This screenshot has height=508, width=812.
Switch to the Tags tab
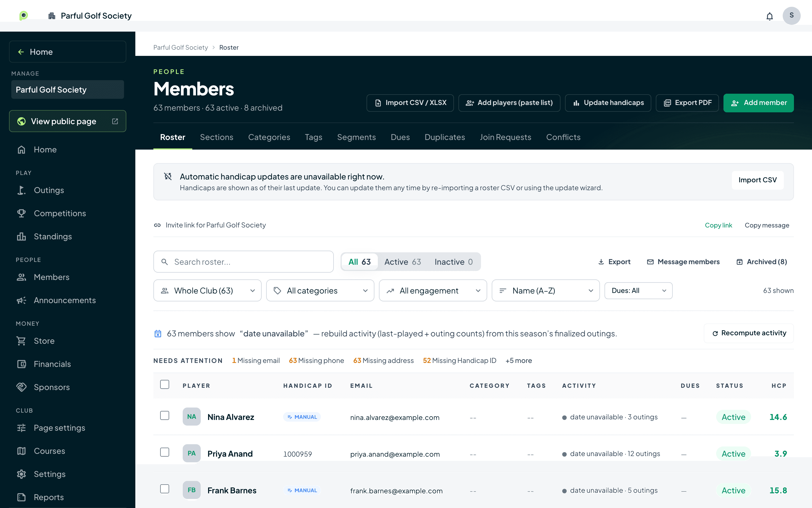tap(314, 137)
